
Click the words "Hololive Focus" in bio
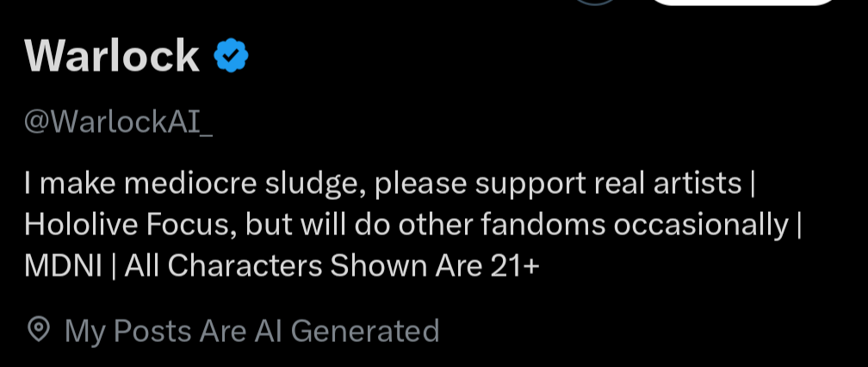point(127,225)
